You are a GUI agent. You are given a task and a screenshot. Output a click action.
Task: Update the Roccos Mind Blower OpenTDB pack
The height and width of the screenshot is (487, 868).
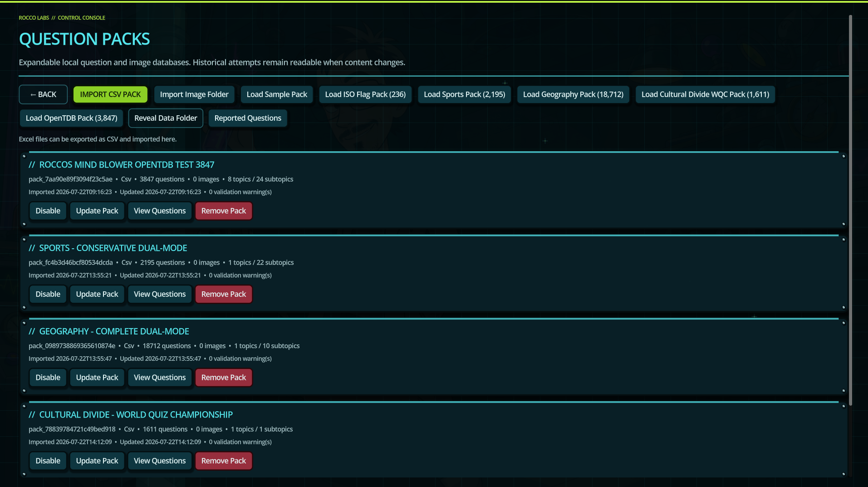97,211
